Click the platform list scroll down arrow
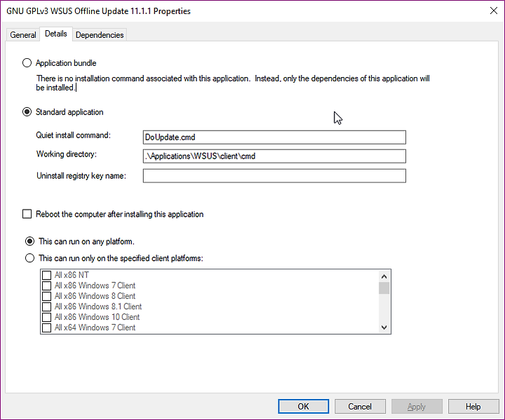Viewport: 505px width, 420px height. click(x=384, y=327)
